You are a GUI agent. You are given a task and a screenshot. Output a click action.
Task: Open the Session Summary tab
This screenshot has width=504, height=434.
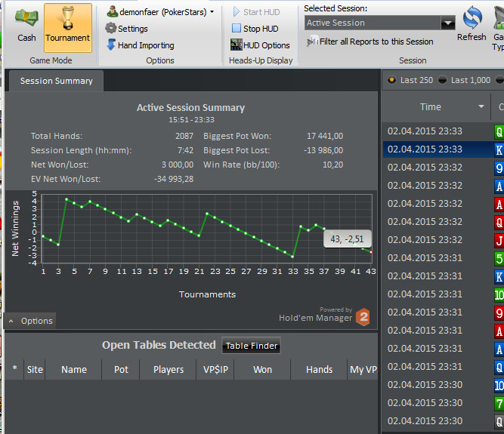coord(56,81)
